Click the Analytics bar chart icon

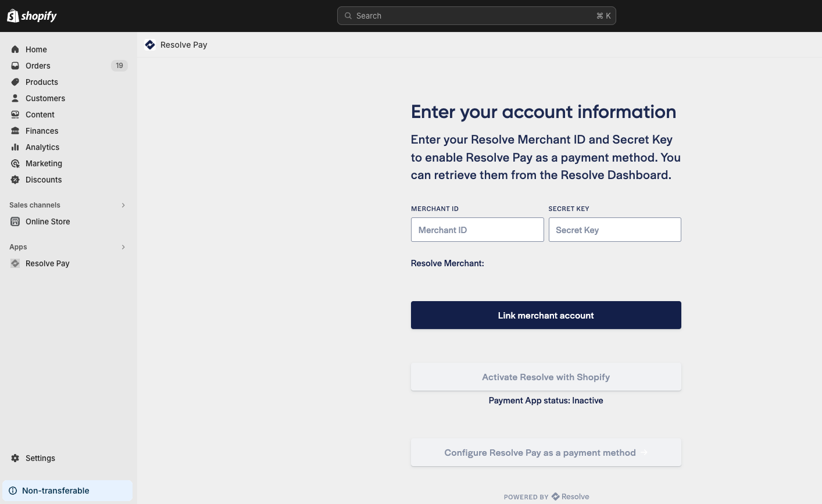coord(15,147)
